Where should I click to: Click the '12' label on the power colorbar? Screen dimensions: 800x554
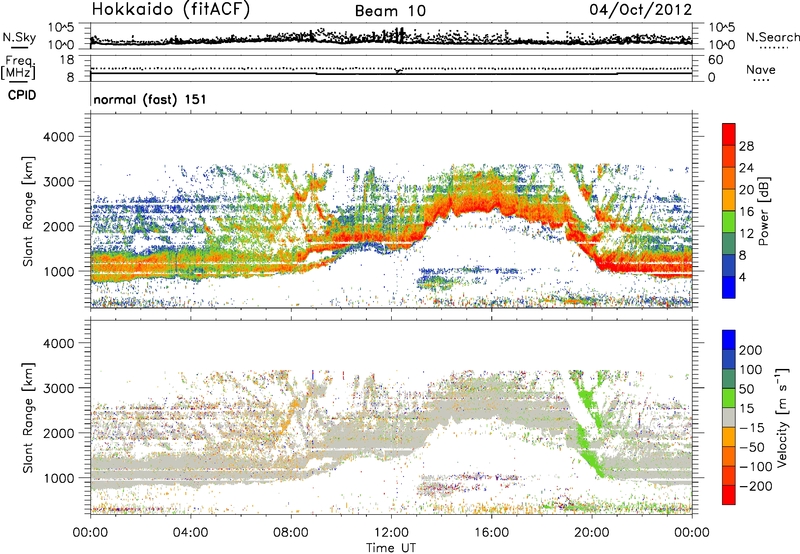click(746, 234)
